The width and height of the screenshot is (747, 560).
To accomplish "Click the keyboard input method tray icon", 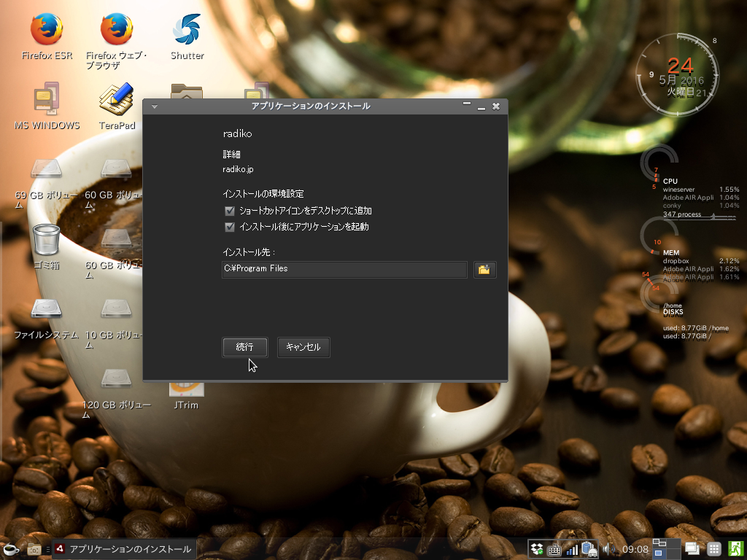I will coord(554,549).
